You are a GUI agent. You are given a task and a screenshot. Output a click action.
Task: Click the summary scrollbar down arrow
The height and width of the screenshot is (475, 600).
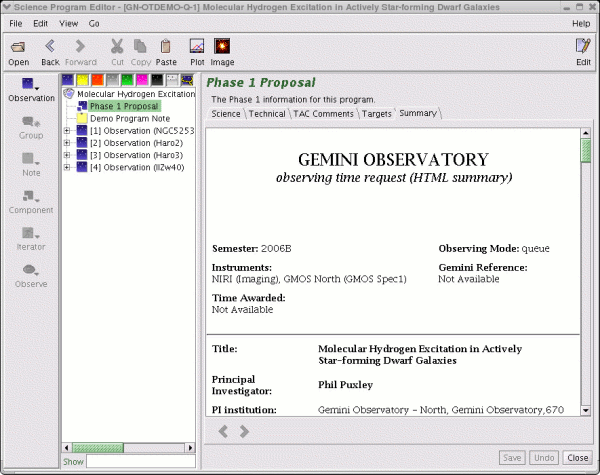click(x=585, y=410)
